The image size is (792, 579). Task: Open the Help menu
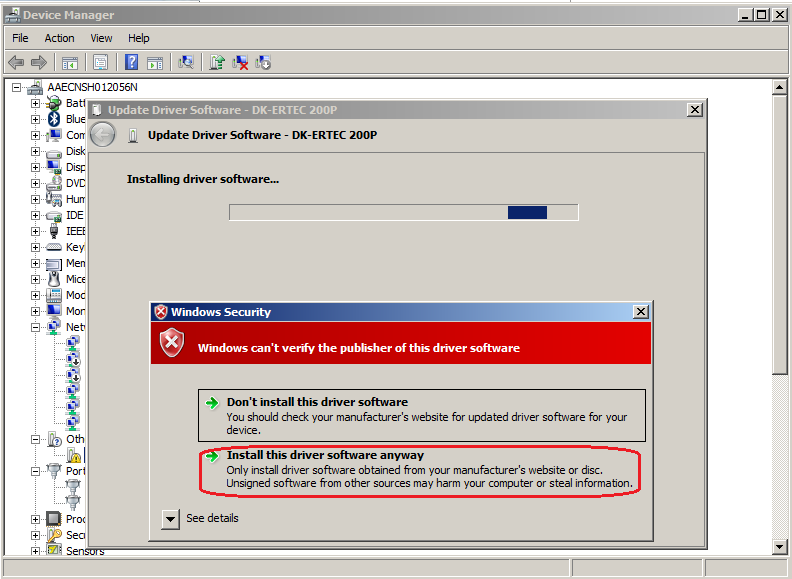click(x=138, y=38)
